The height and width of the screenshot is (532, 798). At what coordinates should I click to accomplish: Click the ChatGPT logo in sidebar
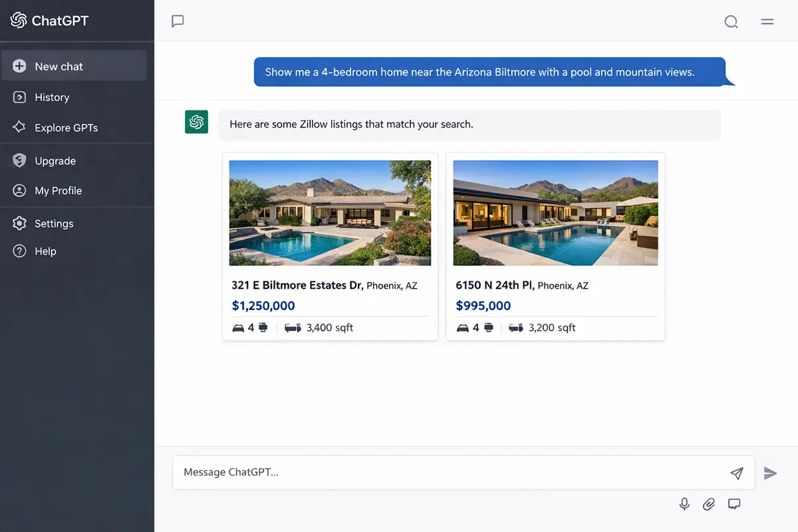(19, 21)
